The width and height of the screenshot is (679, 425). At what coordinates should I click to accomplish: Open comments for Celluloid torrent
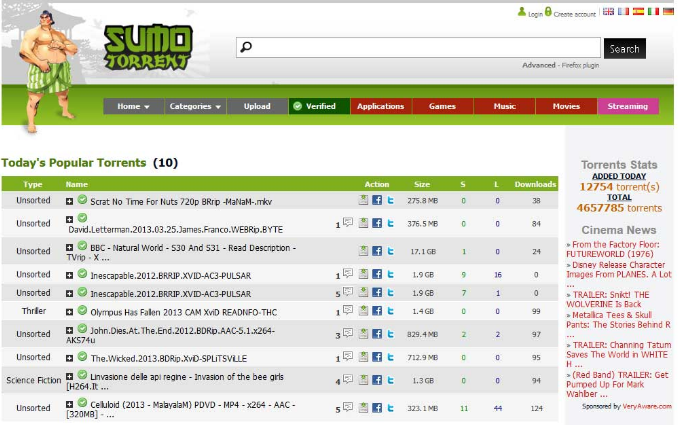(x=347, y=406)
